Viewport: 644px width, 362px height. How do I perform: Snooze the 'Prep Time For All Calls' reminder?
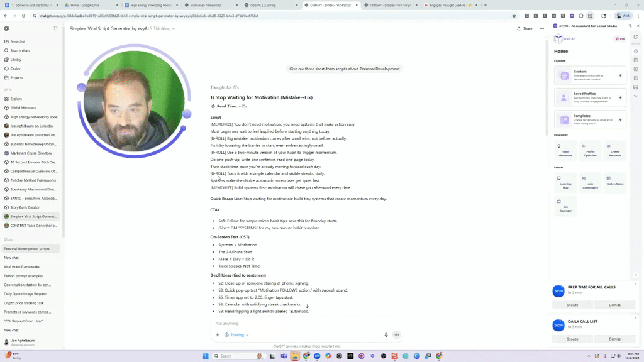click(x=572, y=304)
